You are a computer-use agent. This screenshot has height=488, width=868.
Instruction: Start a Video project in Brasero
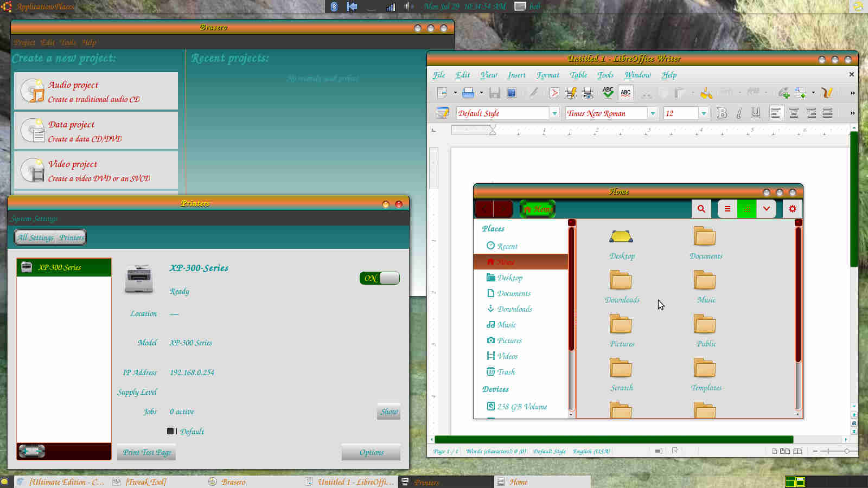(96, 170)
